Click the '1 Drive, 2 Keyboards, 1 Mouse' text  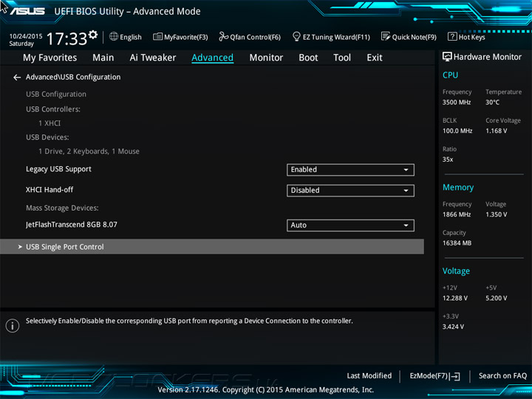pos(89,151)
